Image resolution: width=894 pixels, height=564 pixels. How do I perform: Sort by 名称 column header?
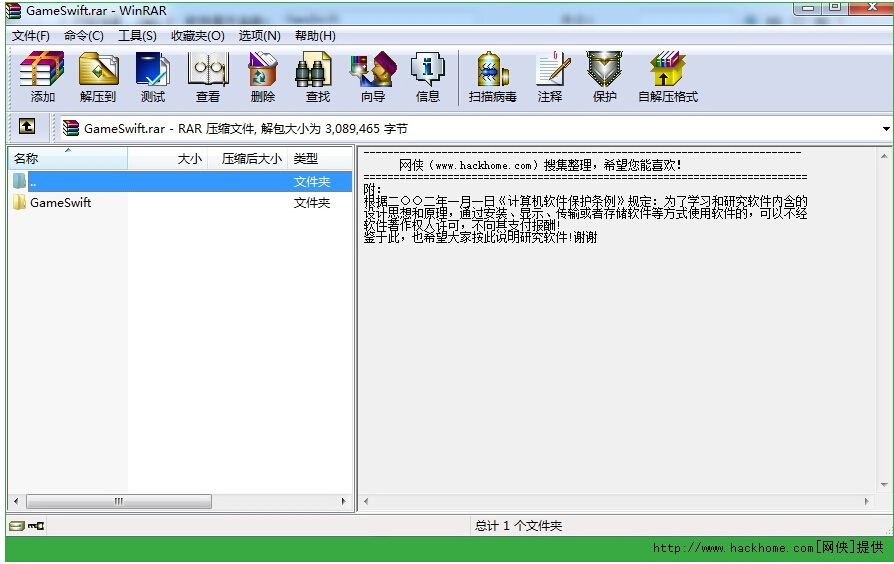68,159
